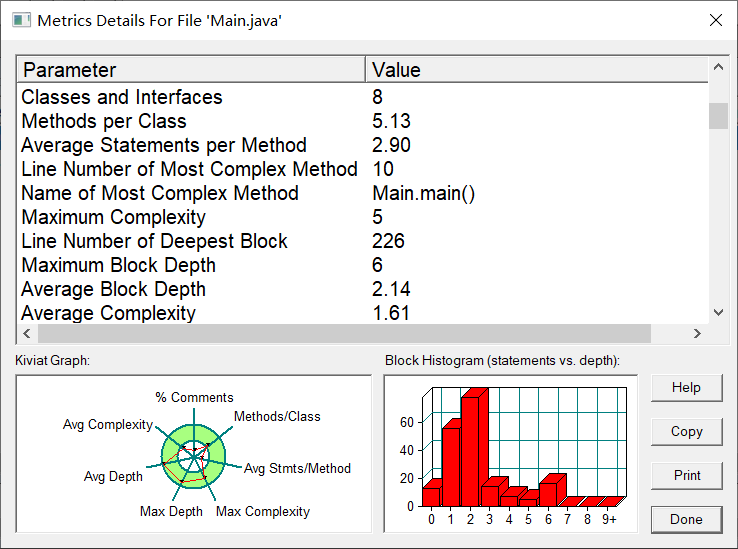
Task: Select 'Line Number of Deepest Block' row
Action: (362, 241)
